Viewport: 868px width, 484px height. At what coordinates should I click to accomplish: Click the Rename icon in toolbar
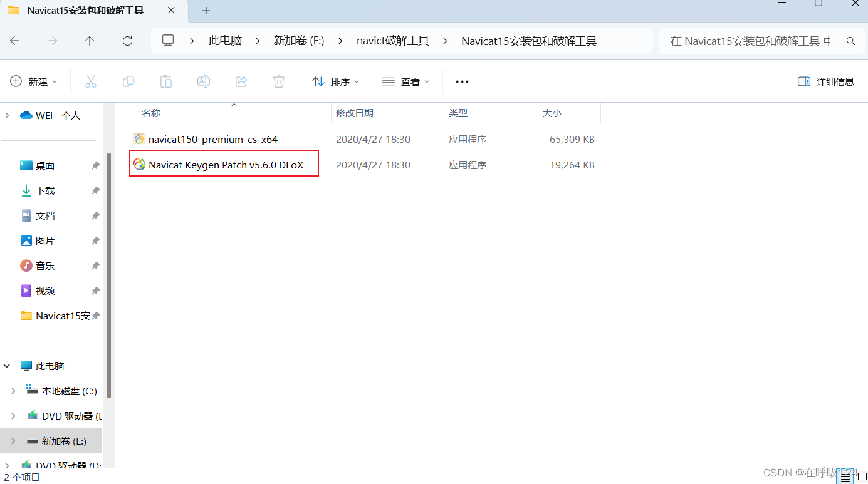204,81
